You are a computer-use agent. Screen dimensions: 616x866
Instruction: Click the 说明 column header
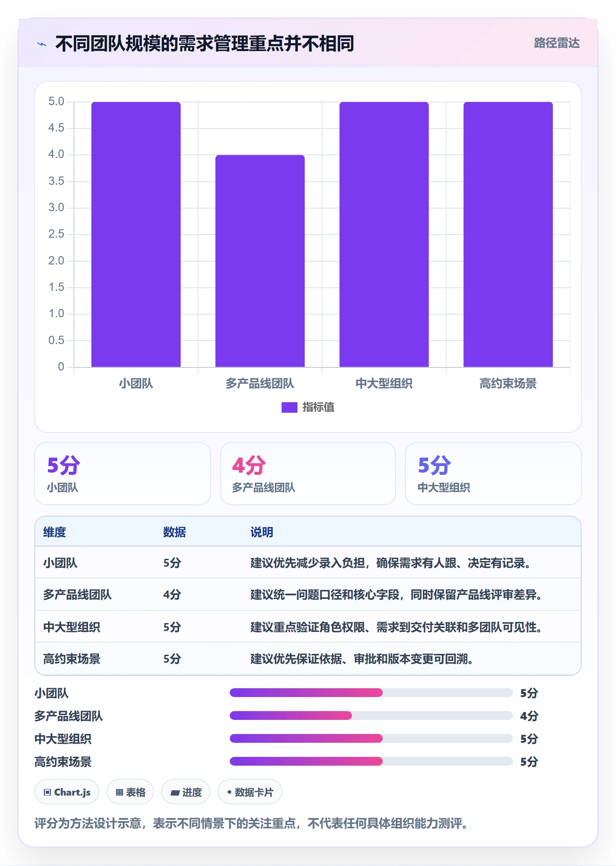tap(262, 532)
